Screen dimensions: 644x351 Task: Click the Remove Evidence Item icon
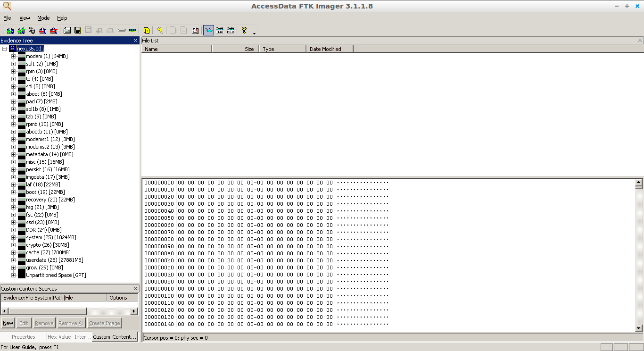point(42,30)
